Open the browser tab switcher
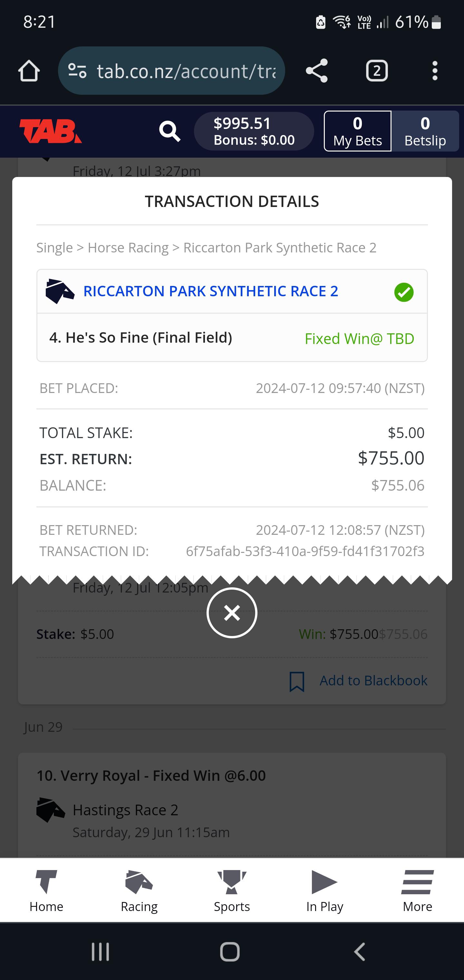Screen dimensions: 464x980 (377, 71)
